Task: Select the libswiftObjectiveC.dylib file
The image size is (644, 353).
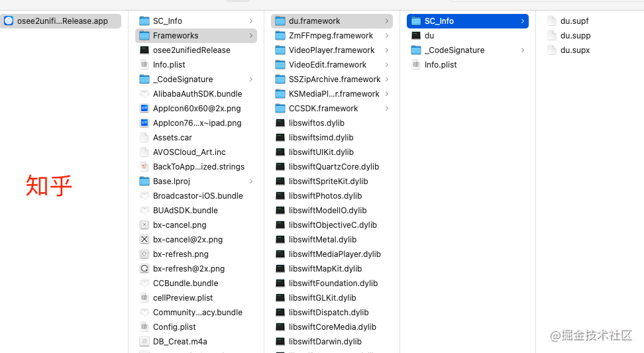Action: [332, 225]
